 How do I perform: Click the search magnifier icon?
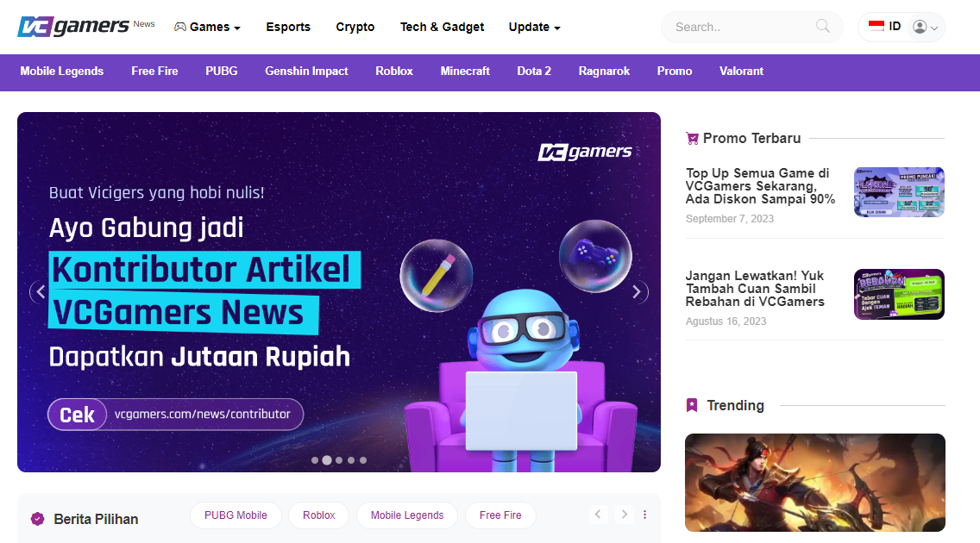(x=822, y=26)
